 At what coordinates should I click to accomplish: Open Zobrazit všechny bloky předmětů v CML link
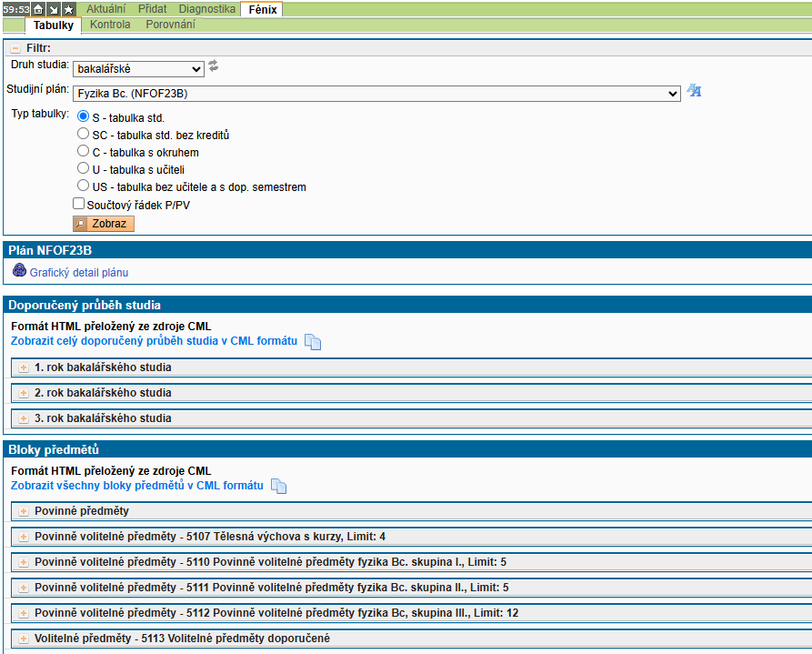click(x=136, y=486)
